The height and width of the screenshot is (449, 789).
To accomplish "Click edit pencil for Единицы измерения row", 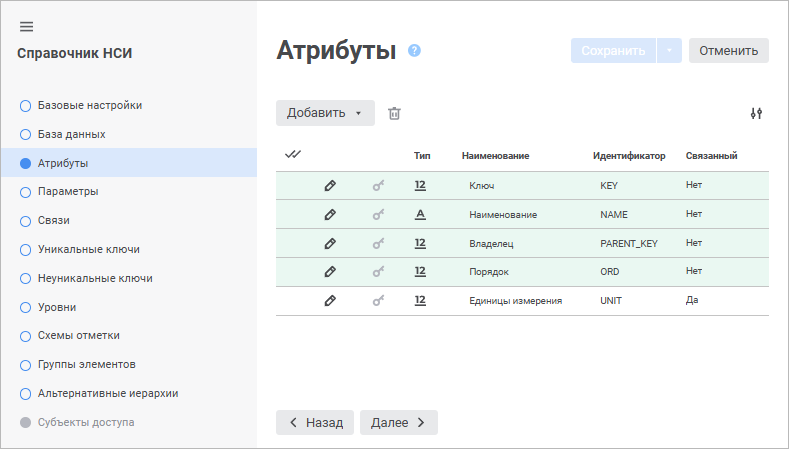I will [x=330, y=300].
